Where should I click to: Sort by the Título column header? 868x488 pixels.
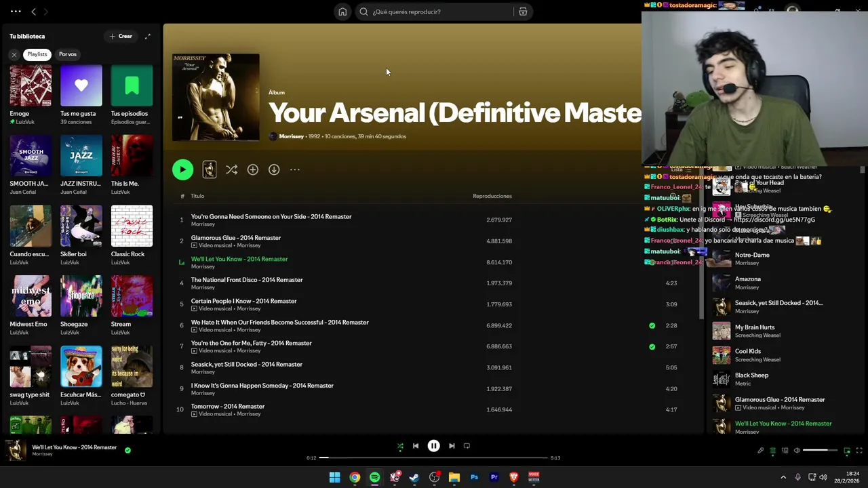[197, 196]
